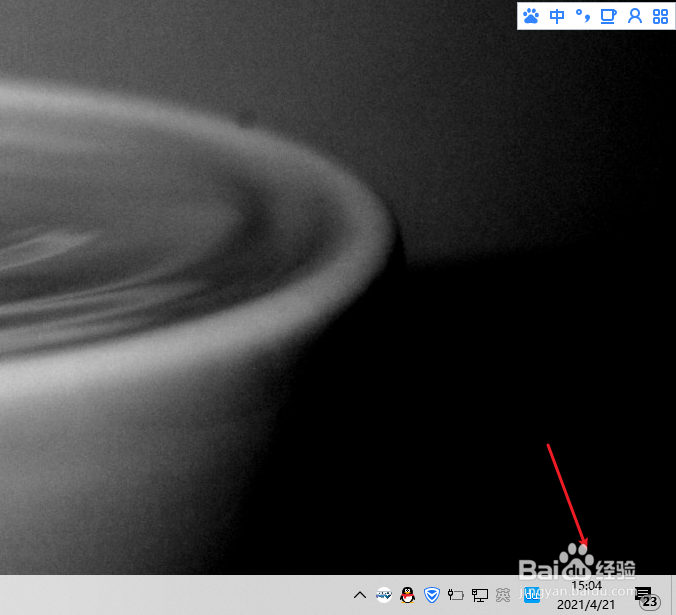Image resolution: width=676 pixels, height=615 pixels.
Task: Open the four-square toolbox in the IME toolbar
Action: point(660,16)
